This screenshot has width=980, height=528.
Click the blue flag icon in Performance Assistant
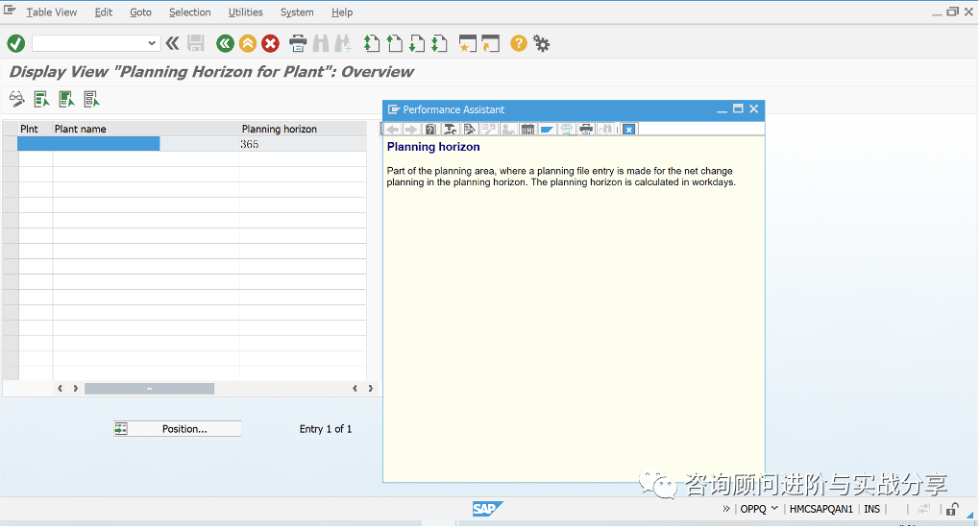coord(547,130)
